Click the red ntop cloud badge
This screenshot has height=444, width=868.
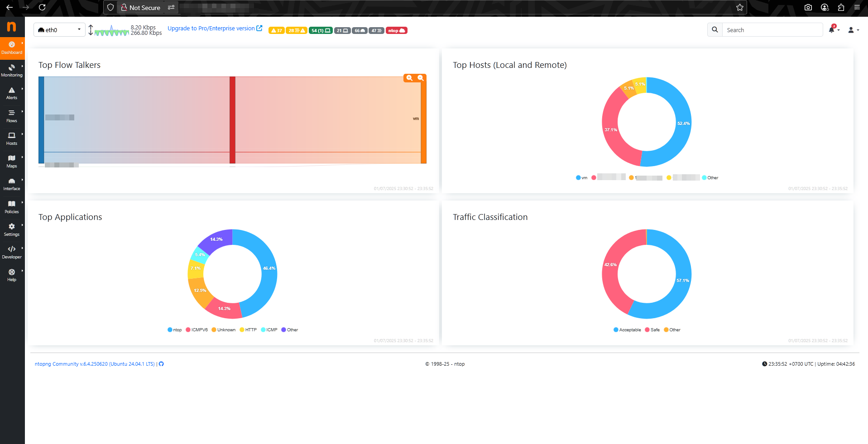[396, 30]
